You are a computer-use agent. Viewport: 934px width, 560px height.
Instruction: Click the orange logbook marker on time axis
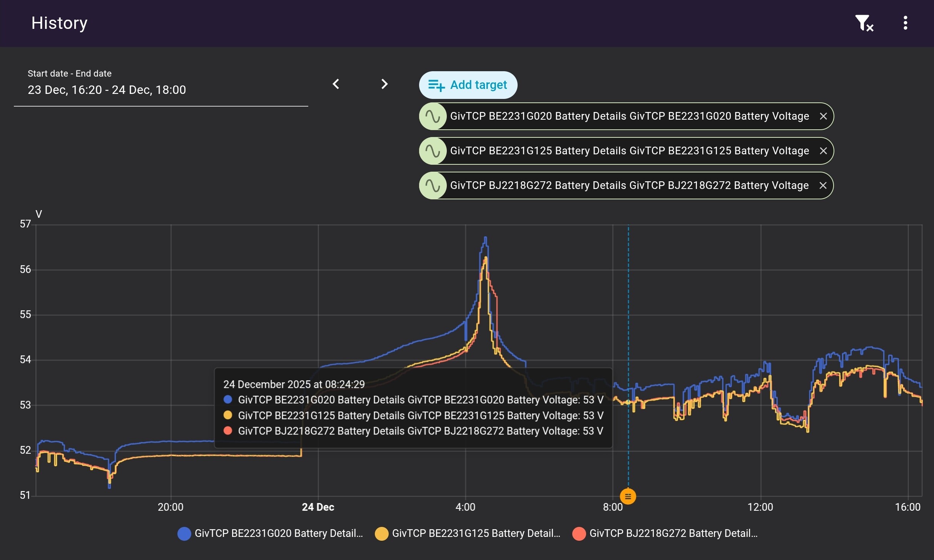click(628, 496)
